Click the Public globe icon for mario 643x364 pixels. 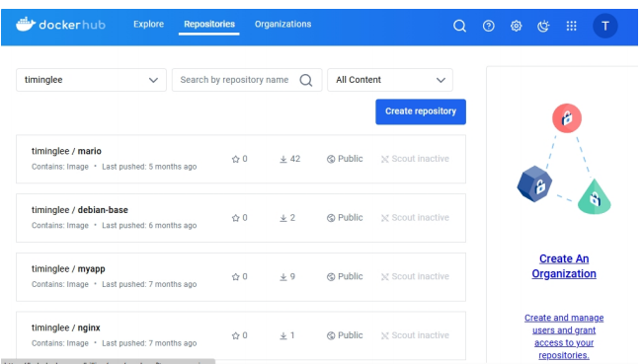tap(331, 159)
